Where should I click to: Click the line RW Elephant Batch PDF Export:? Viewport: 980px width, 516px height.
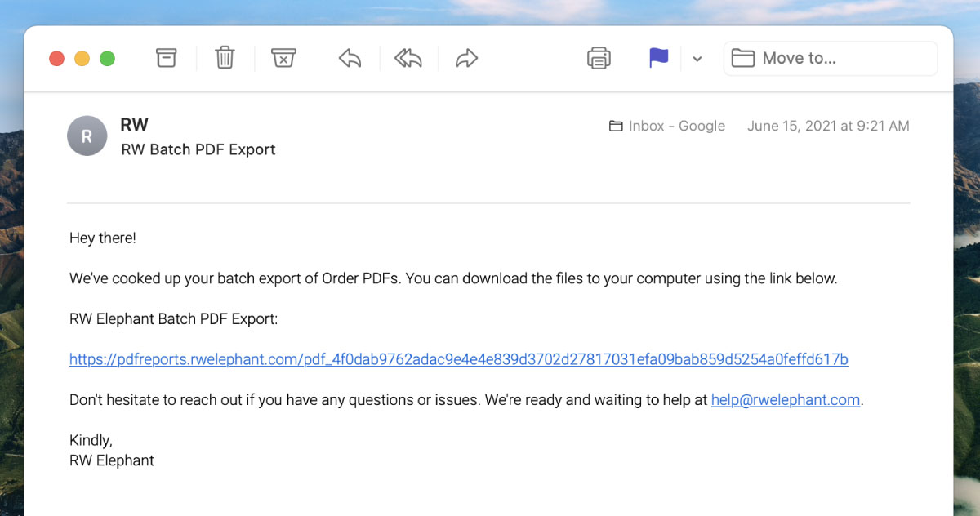[174, 319]
